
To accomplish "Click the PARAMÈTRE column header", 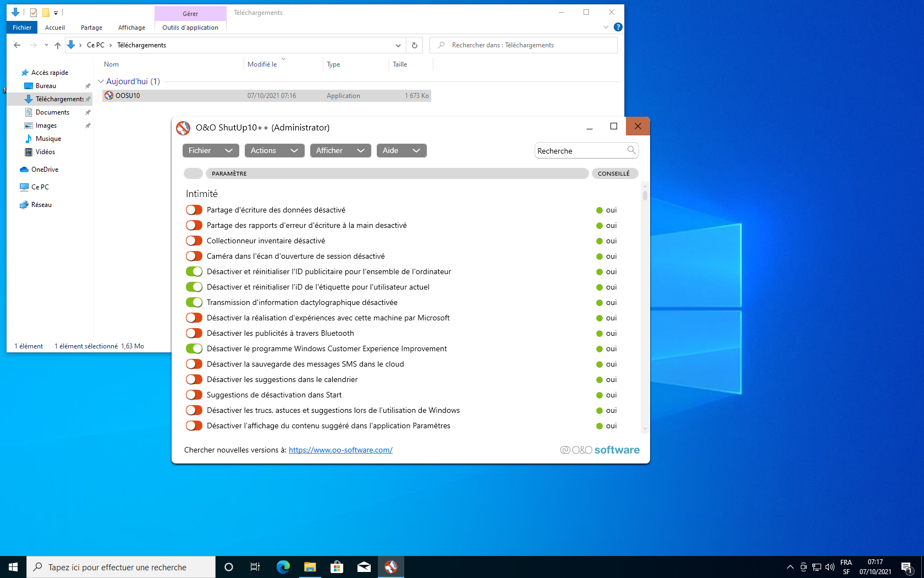I will pyautogui.click(x=397, y=173).
